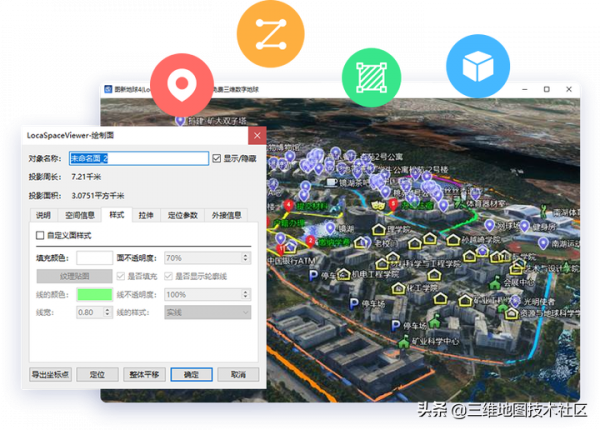Screen dimensions: 600x430
Task: Open the green 线的颜色 swatch
Action: click(x=95, y=294)
